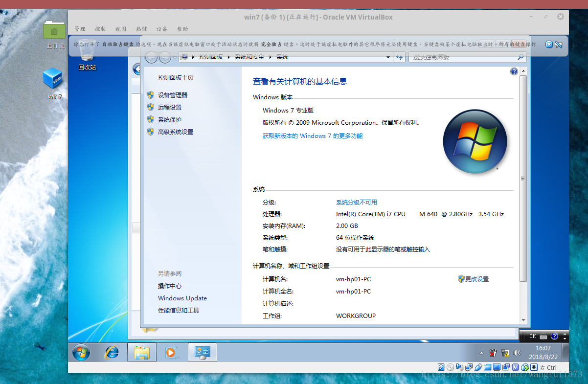Click the VirtualBox display status icon

coord(497,367)
